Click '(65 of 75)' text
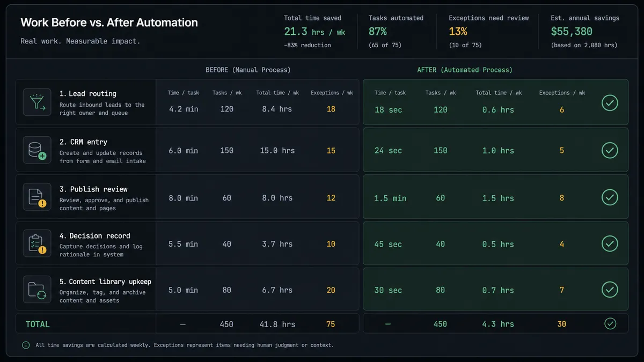The width and height of the screenshot is (644, 362). coord(385,45)
